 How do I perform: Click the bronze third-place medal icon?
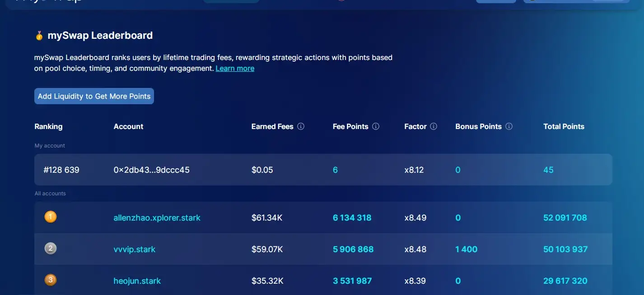pos(51,280)
